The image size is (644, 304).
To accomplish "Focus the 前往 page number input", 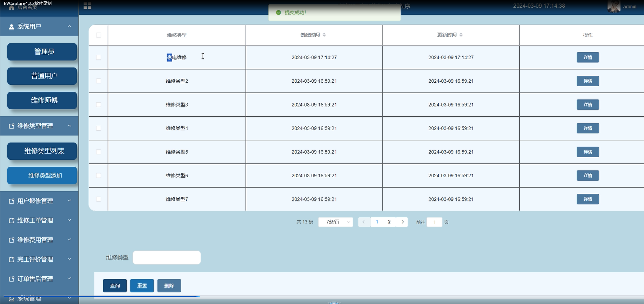I will point(435,222).
